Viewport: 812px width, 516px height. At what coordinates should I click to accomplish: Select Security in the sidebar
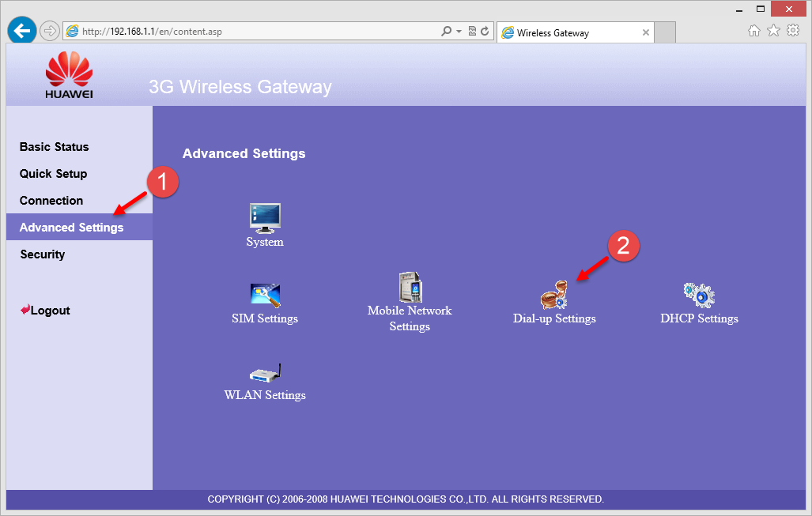43,254
